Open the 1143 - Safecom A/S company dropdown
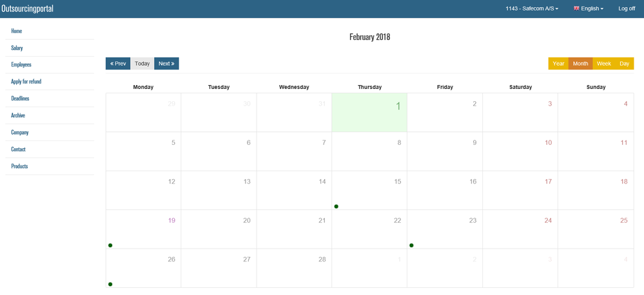The width and height of the screenshot is (644, 295). pyautogui.click(x=532, y=8)
